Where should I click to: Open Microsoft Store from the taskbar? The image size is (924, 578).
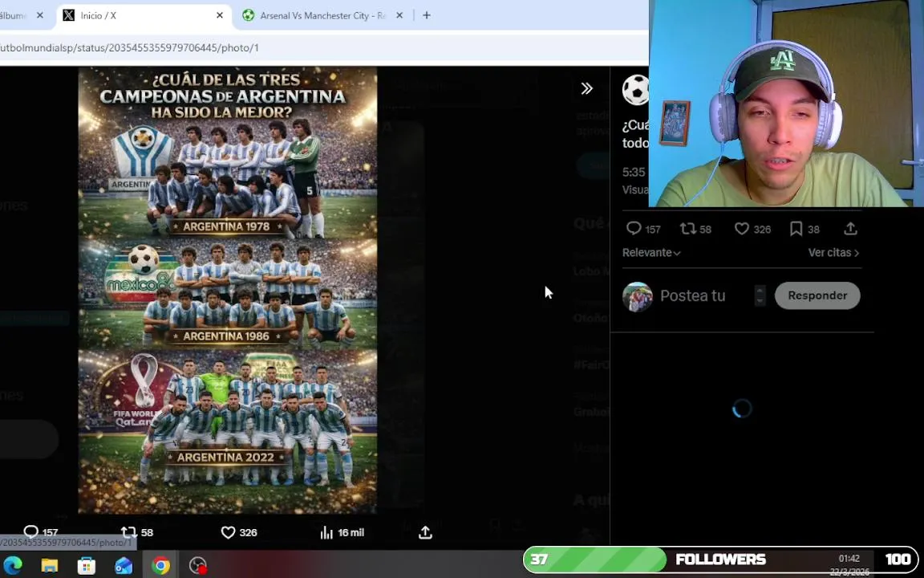click(86, 566)
